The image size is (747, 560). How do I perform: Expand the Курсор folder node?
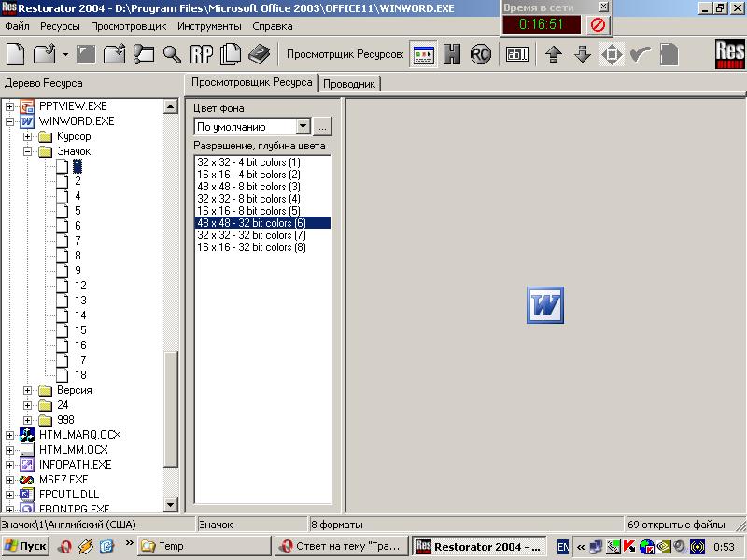[28, 136]
